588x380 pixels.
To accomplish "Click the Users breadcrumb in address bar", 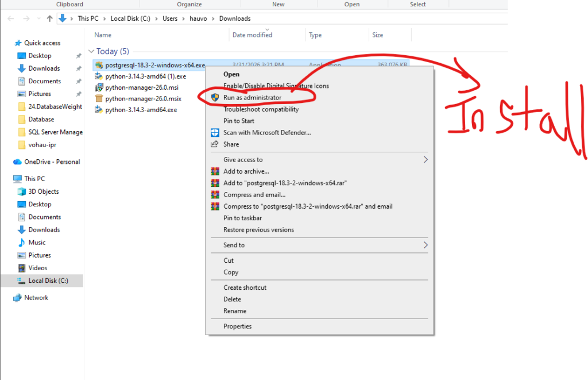I will [170, 18].
